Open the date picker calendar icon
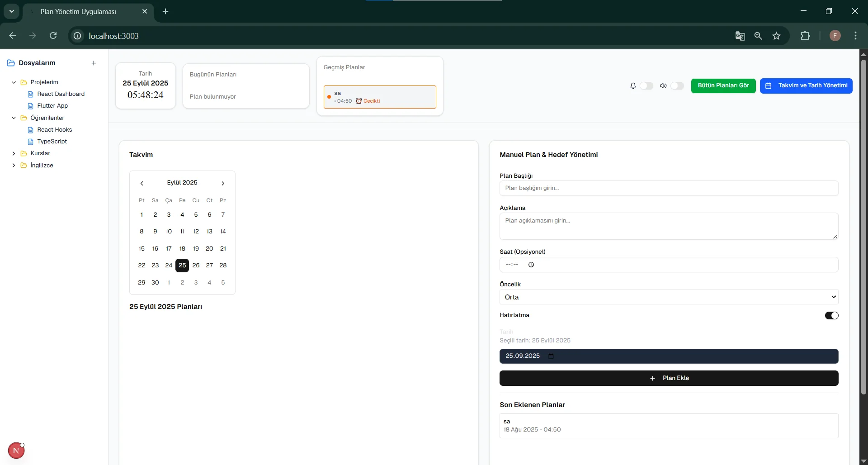868x465 pixels. [x=551, y=356]
